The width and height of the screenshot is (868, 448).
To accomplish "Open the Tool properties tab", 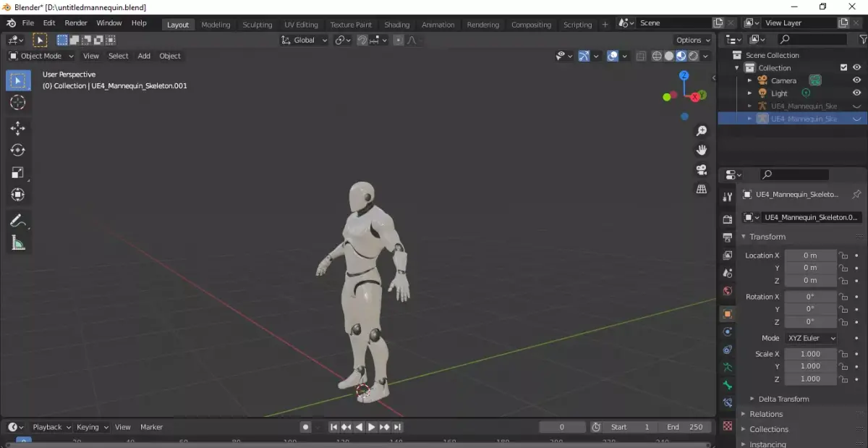I will point(728,197).
